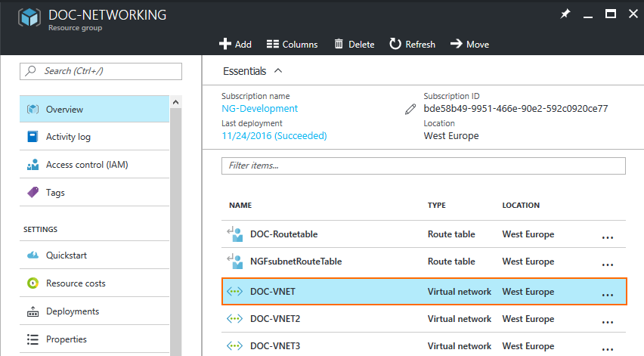644x356 pixels.
Task: Click the purple Tags icon
Action: point(33,192)
